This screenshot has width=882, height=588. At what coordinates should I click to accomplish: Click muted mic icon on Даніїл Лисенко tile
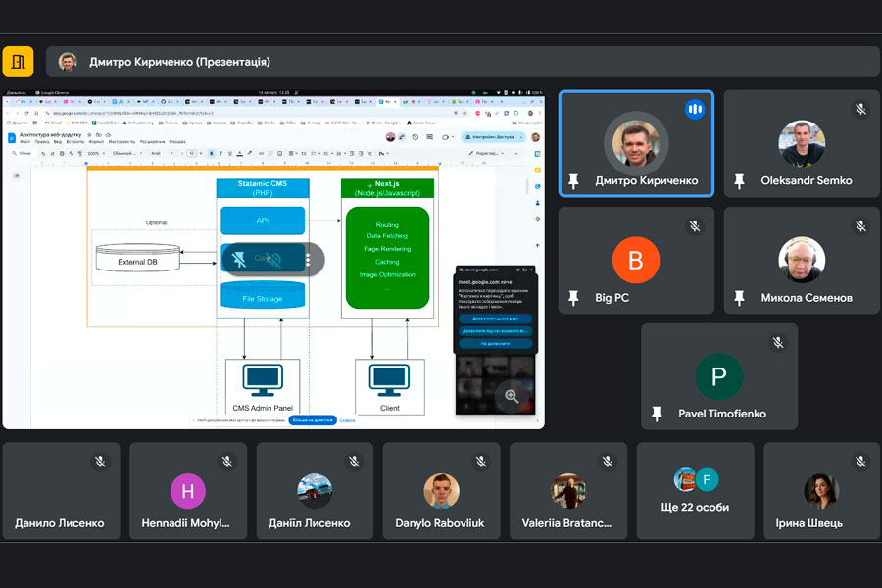(x=355, y=462)
